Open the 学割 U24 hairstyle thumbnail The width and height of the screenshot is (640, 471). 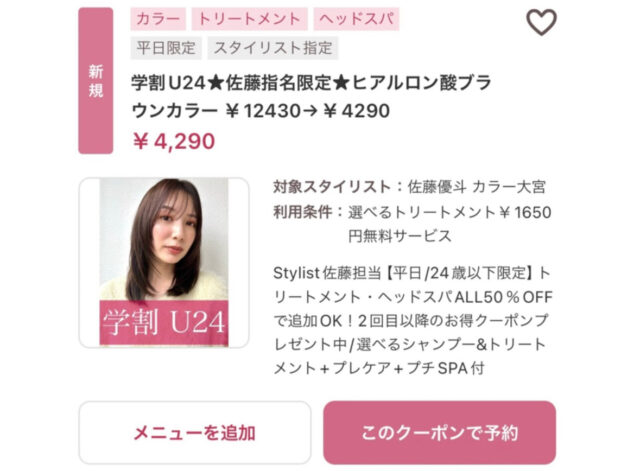click(x=164, y=262)
